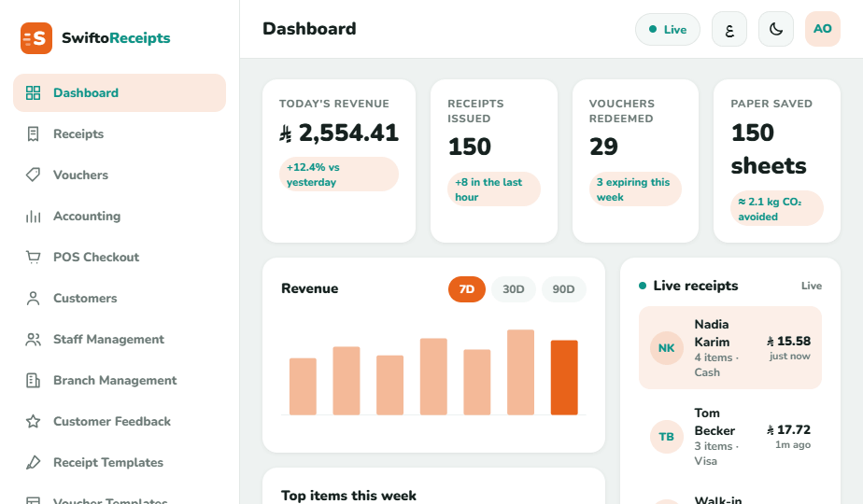
Task: Click the small 'Live' label in receipts panel
Action: (x=812, y=287)
